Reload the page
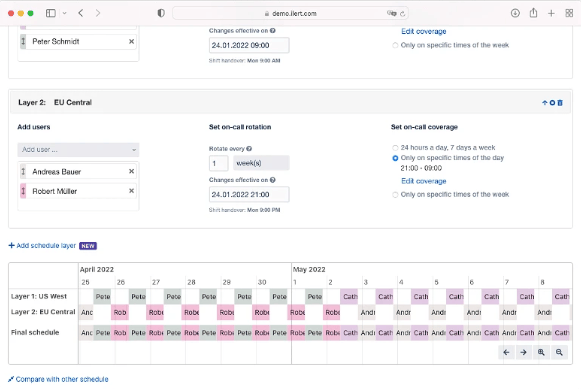 pos(402,14)
